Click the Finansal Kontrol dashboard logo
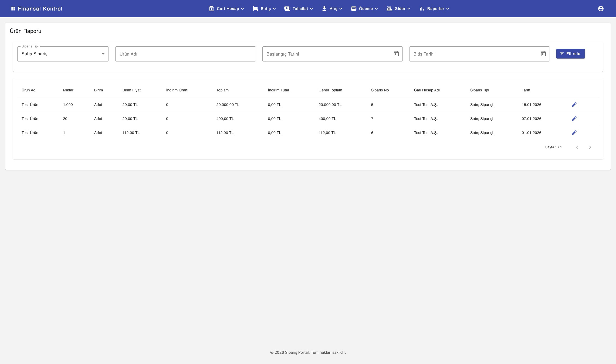The width and height of the screenshot is (616, 364). [37, 9]
